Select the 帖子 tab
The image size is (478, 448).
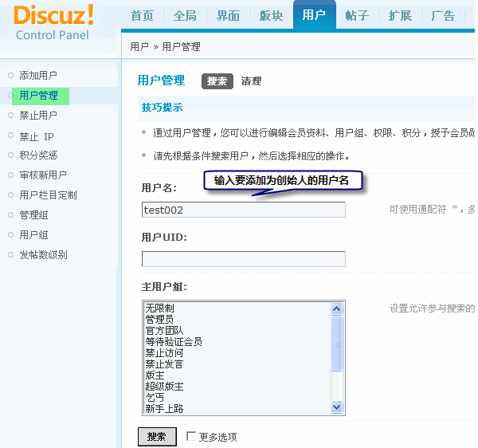pyautogui.click(x=357, y=16)
